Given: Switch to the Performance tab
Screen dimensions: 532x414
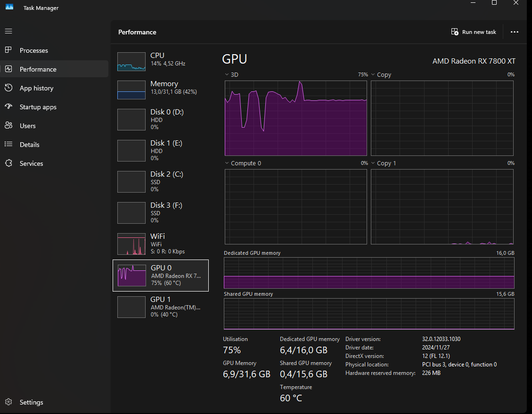Looking at the screenshot, I should [54, 69].
